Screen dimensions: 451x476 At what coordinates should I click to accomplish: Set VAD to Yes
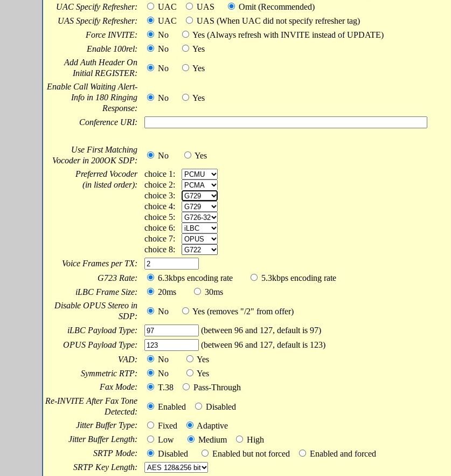pos(190,359)
